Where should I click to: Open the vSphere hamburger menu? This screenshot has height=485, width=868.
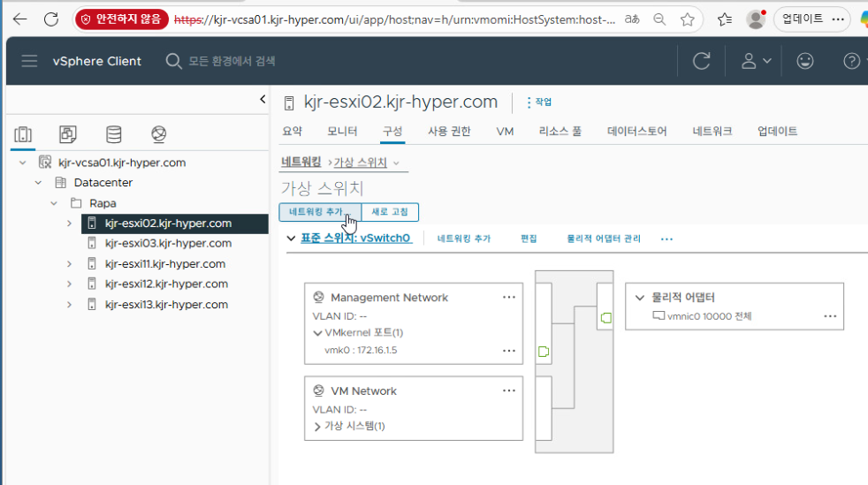29,61
